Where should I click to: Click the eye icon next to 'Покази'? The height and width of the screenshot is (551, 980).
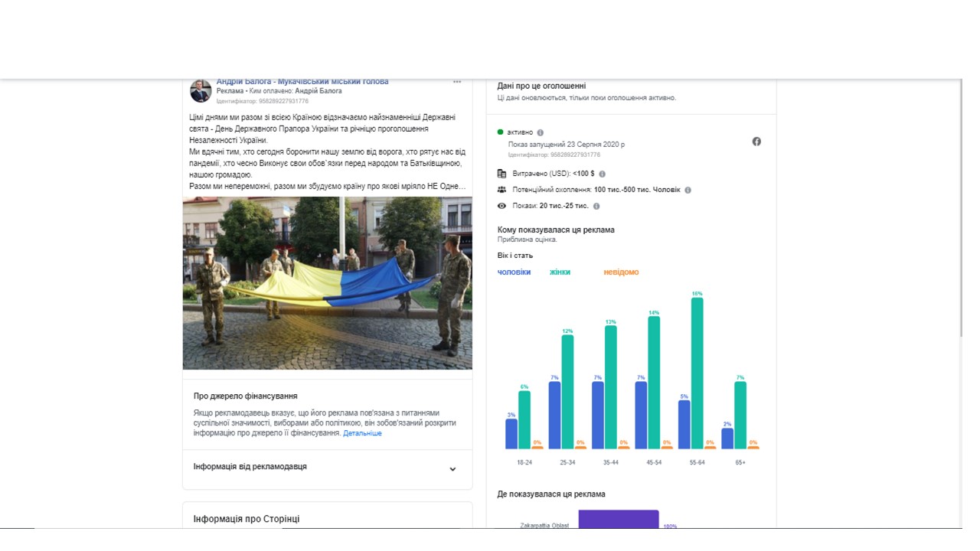coord(501,206)
